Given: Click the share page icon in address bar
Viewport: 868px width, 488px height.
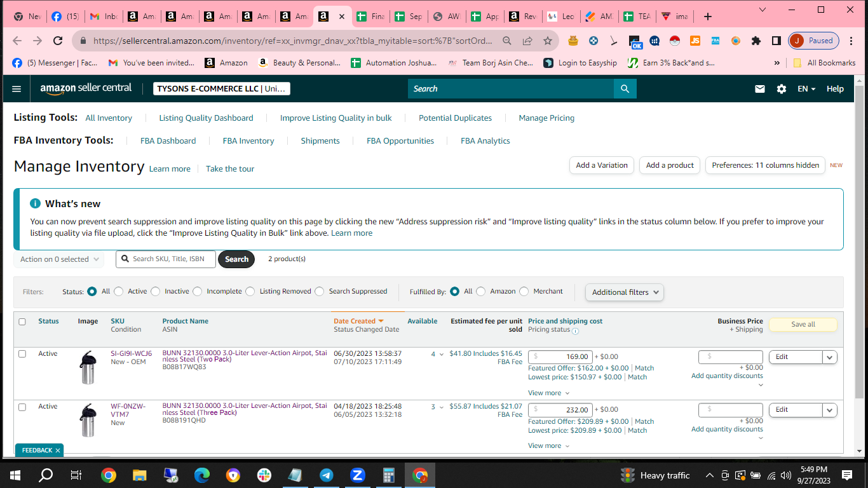Looking at the screenshot, I should point(527,41).
